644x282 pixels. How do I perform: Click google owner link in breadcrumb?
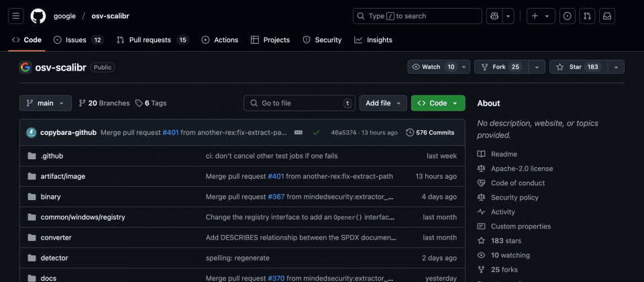[x=65, y=16]
